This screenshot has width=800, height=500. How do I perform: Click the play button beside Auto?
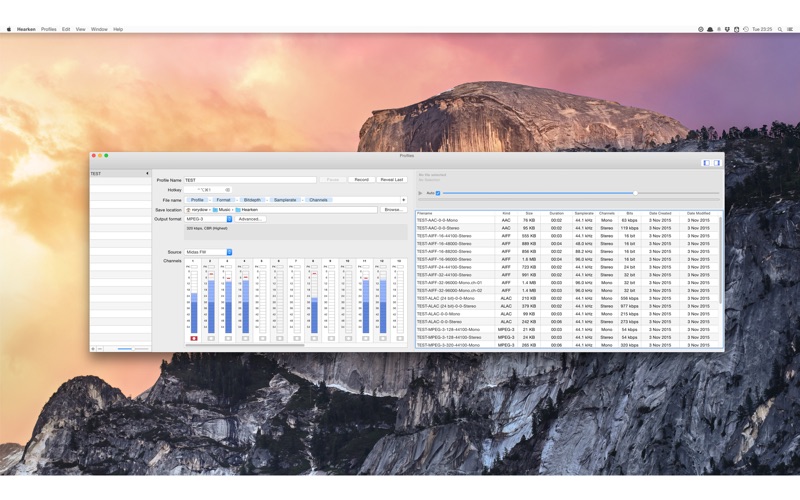420,193
